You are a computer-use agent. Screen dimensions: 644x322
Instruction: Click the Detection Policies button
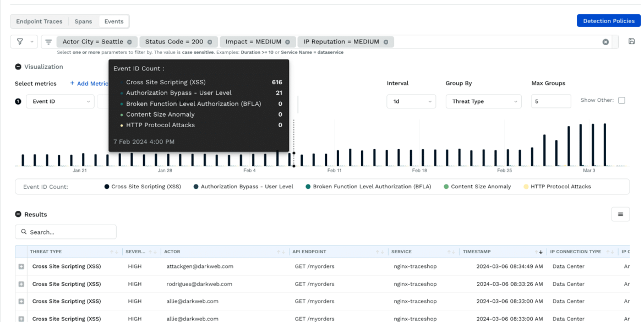(608, 21)
